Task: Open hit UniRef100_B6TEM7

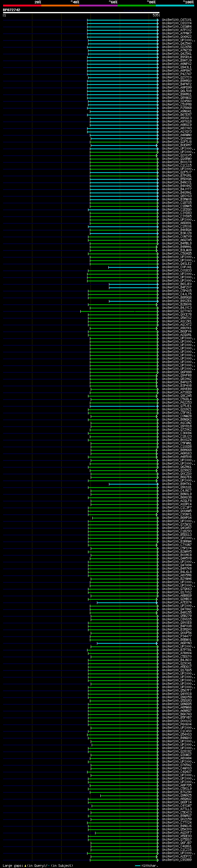Action: (176, 115)
